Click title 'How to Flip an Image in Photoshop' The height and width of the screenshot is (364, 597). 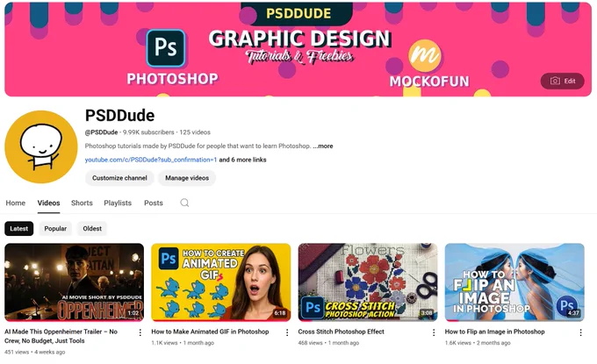tap(494, 332)
